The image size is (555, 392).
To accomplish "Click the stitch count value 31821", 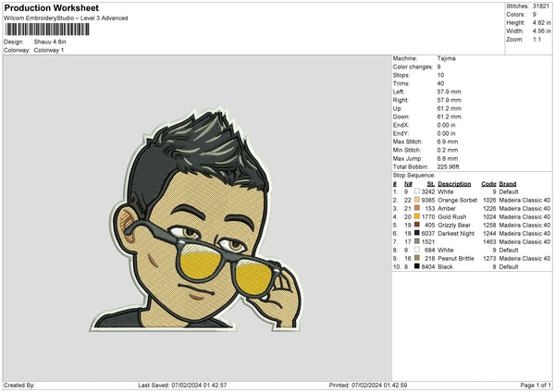I will click(x=541, y=6).
